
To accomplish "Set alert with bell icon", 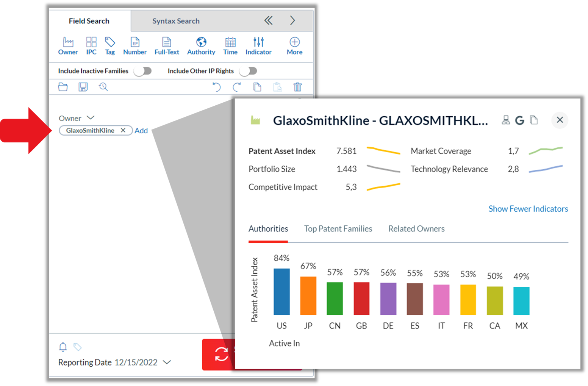I will 63,347.
